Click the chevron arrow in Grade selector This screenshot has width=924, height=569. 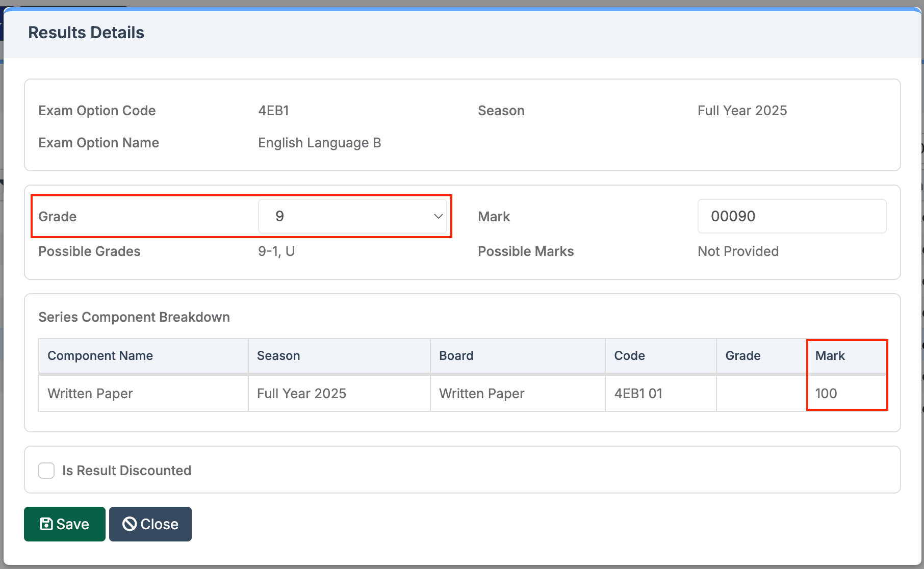pyautogui.click(x=438, y=216)
